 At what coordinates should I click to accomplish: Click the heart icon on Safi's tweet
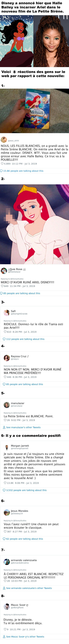tap(5, 332)
